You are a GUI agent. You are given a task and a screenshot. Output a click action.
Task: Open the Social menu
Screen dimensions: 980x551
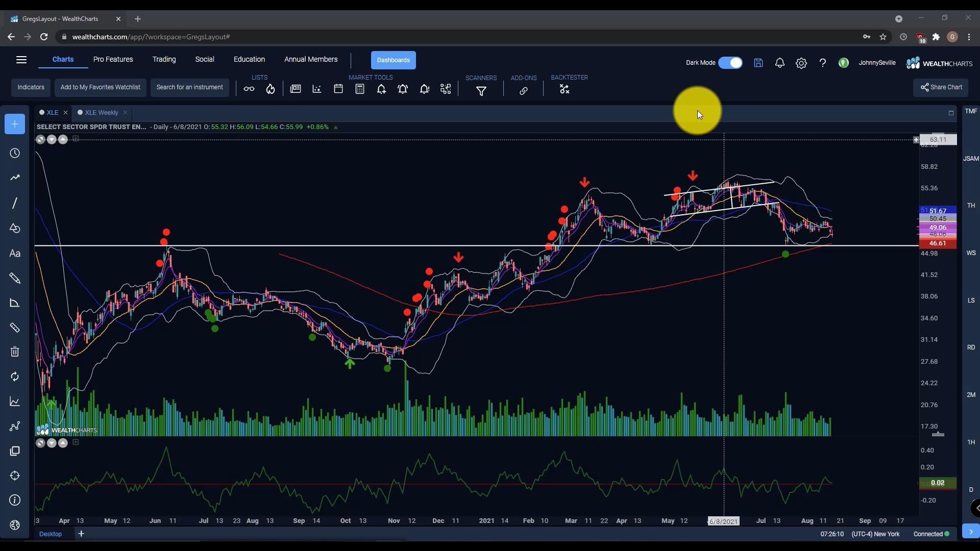click(x=205, y=60)
